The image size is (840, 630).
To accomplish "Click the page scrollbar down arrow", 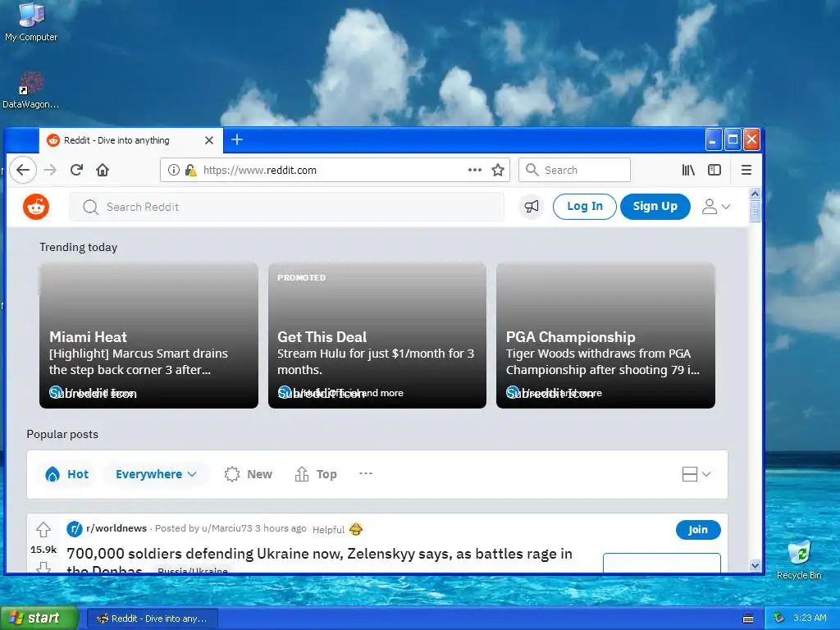I will click(x=755, y=565).
